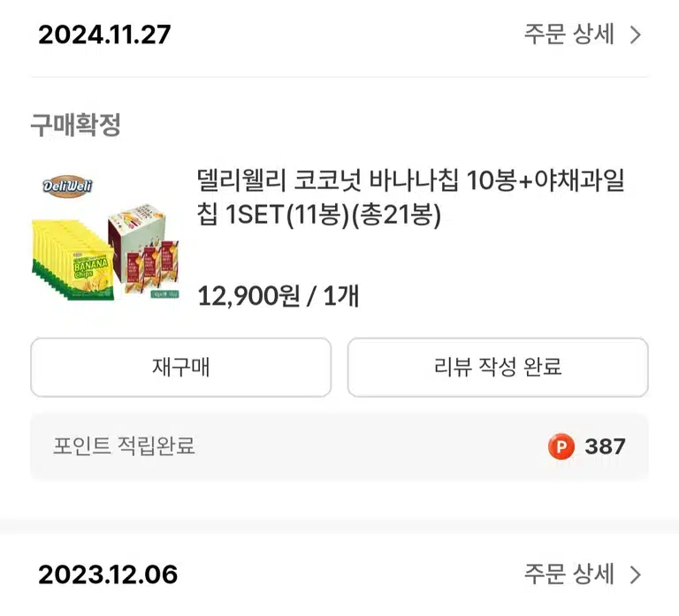
Task: Click chevron arrow beside 2024.11.27 주문 상세
Action: tap(636, 35)
